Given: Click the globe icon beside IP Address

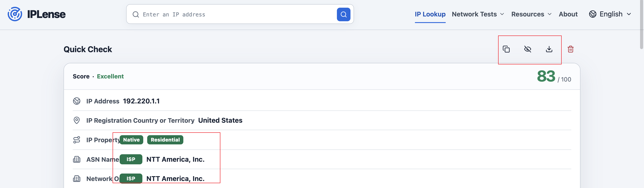Looking at the screenshot, I should (x=77, y=101).
